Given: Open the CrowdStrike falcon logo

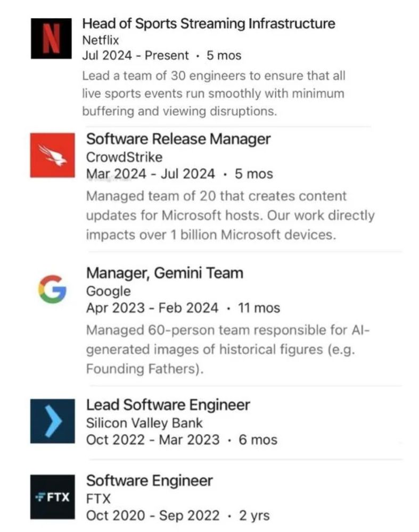Looking at the screenshot, I should click(x=52, y=155).
